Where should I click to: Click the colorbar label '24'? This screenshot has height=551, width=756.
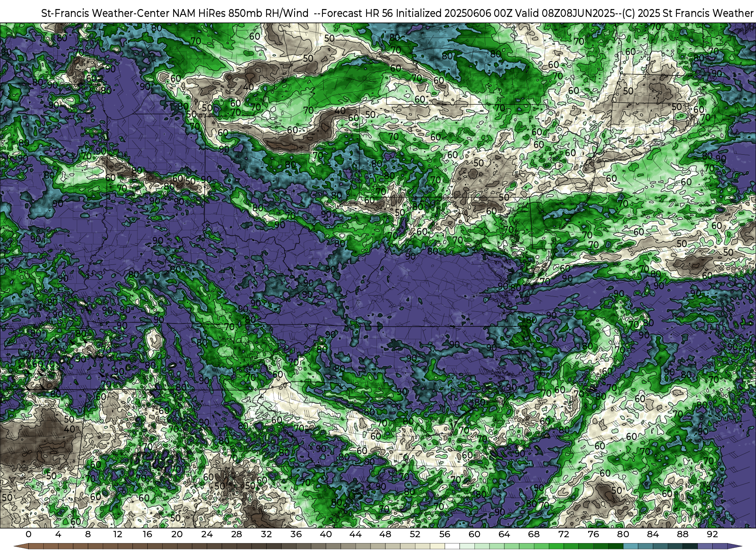coord(207,534)
